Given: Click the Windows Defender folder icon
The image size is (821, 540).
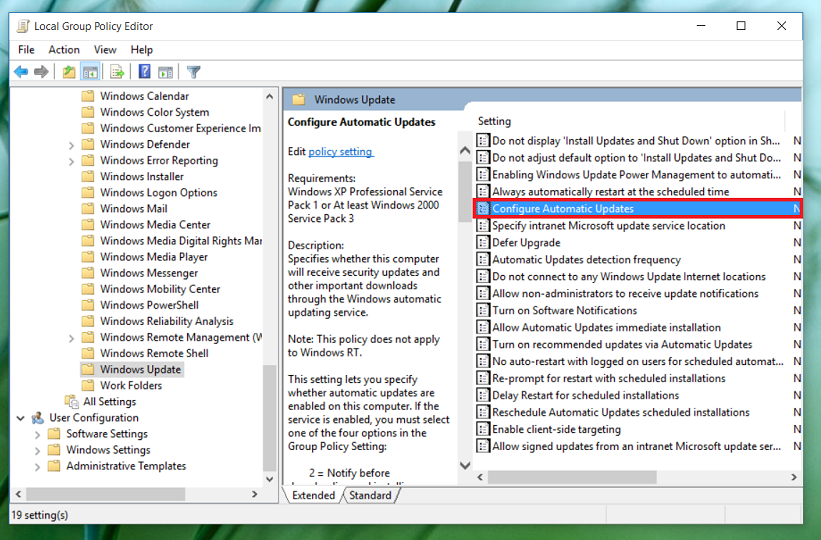Looking at the screenshot, I should click(x=88, y=144).
